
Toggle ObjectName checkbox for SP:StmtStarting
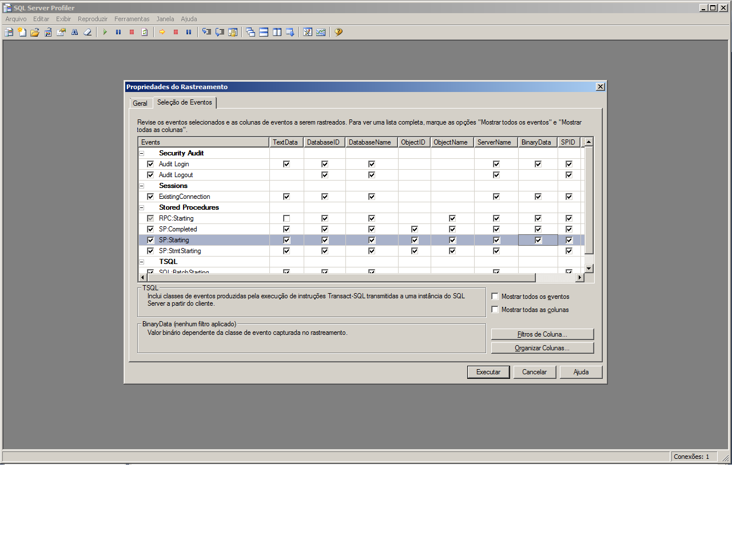coord(452,251)
